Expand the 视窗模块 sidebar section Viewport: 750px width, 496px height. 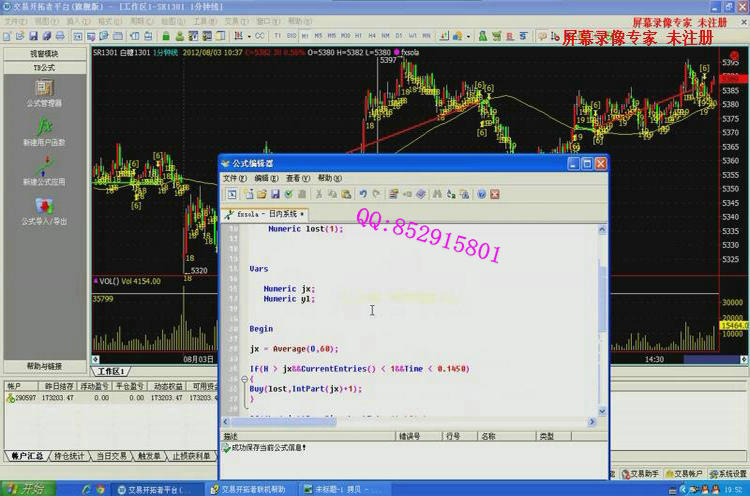pyautogui.click(x=44, y=53)
